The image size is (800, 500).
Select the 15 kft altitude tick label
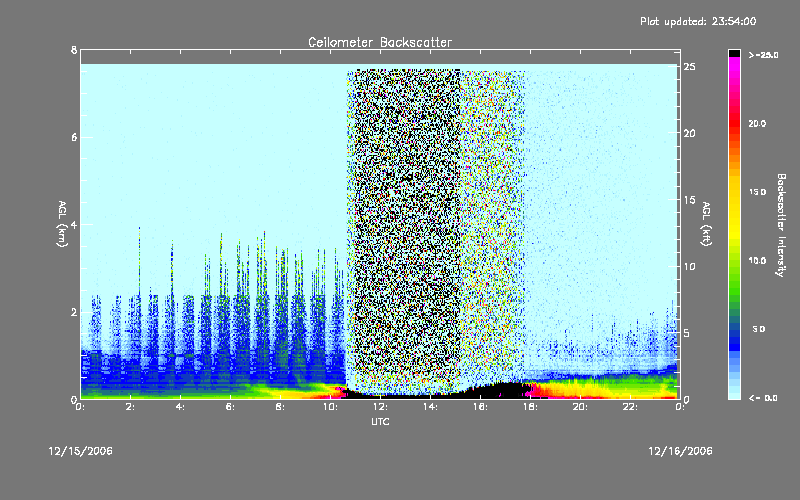(689, 200)
